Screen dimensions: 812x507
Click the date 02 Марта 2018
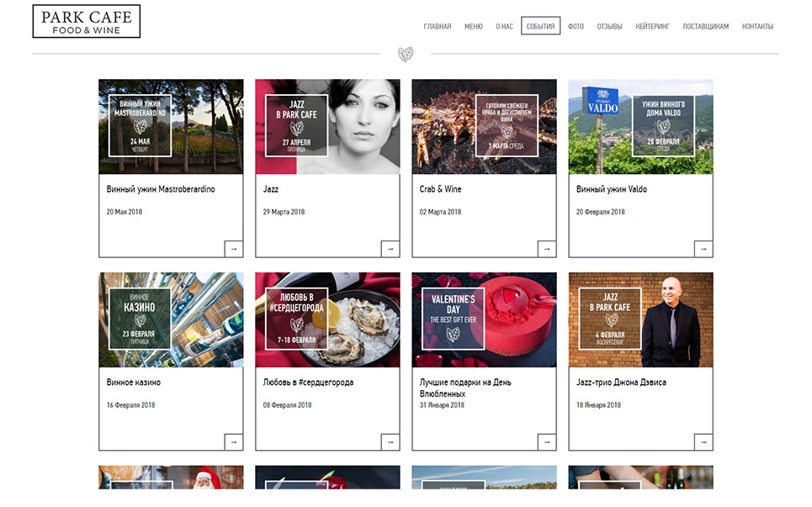pos(440,212)
